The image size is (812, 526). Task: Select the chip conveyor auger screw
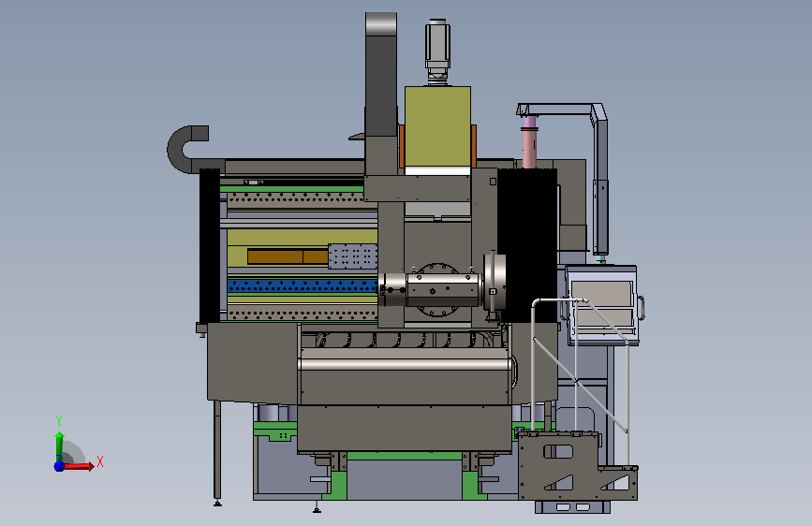point(404,340)
